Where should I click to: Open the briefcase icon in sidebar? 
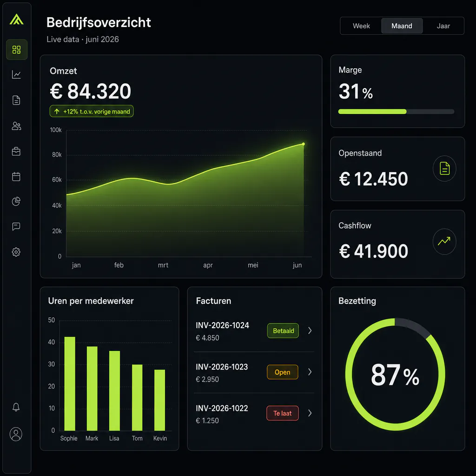click(16, 151)
